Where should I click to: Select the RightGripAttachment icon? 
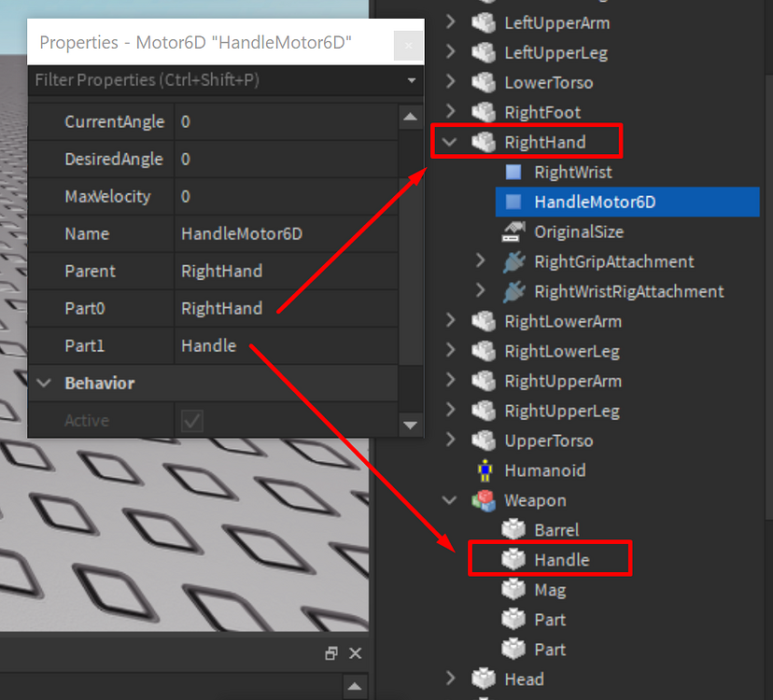(514, 262)
